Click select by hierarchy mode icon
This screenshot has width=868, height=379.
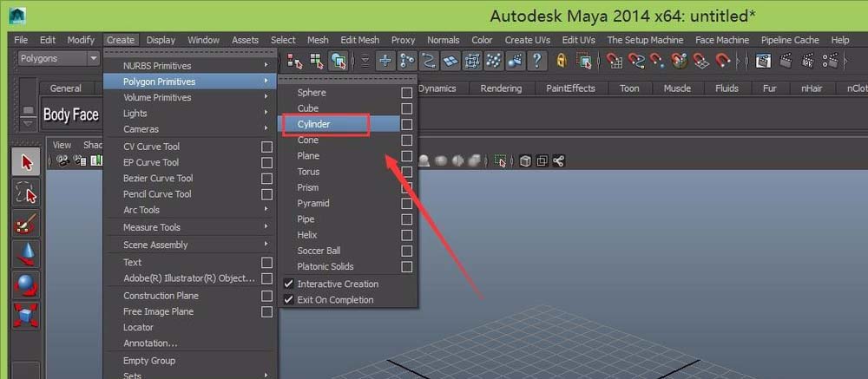point(295,61)
